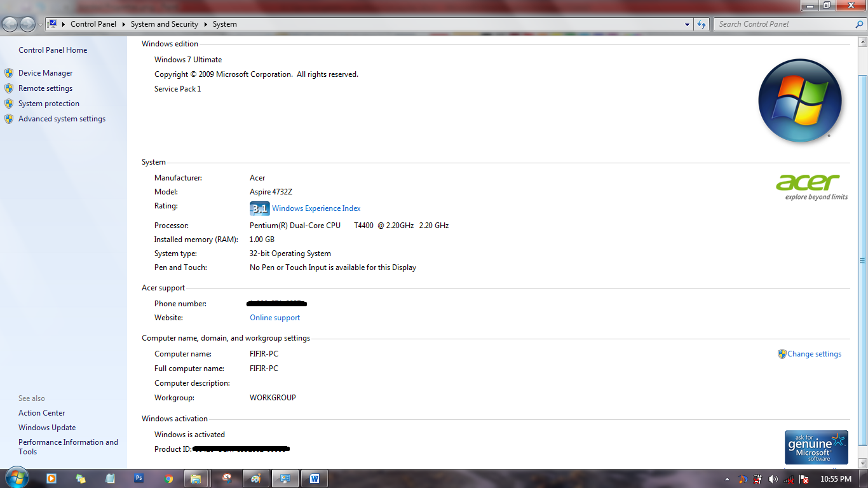Click the Service Pack 1 text
This screenshot has height=488, width=868.
(178, 89)
